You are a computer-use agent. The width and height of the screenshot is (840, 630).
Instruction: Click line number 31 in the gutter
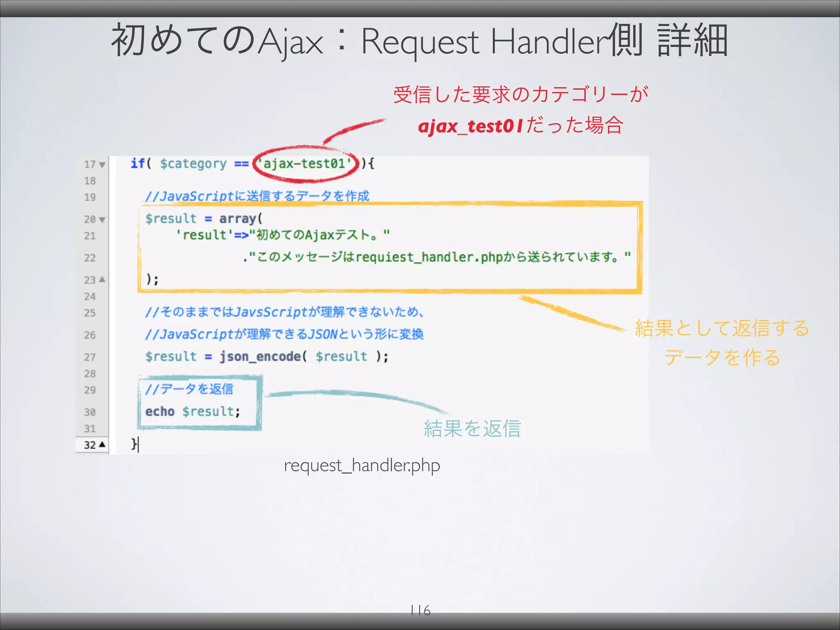click(90, 429)
